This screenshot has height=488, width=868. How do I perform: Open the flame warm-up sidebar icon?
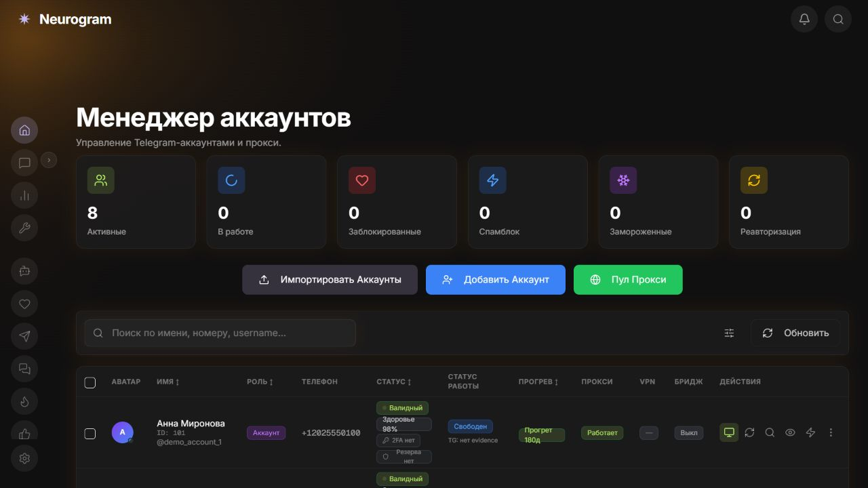(24, 401)
